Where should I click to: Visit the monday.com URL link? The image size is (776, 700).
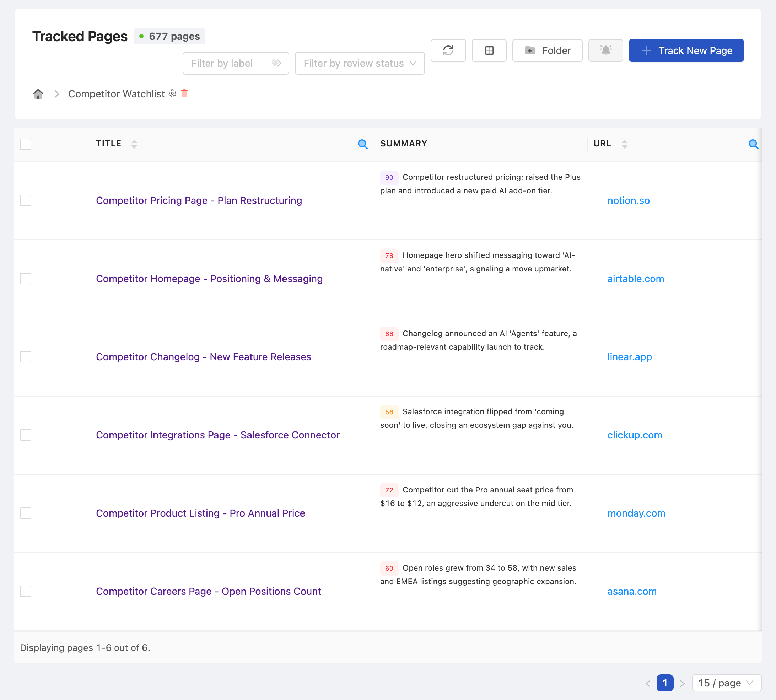click(x=636, y=513)
